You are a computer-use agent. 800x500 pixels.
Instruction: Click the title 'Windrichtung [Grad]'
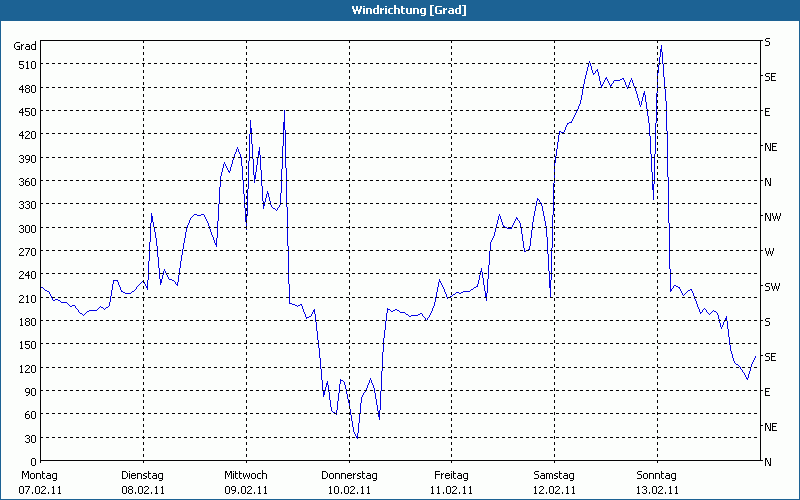tap(409, 10)
